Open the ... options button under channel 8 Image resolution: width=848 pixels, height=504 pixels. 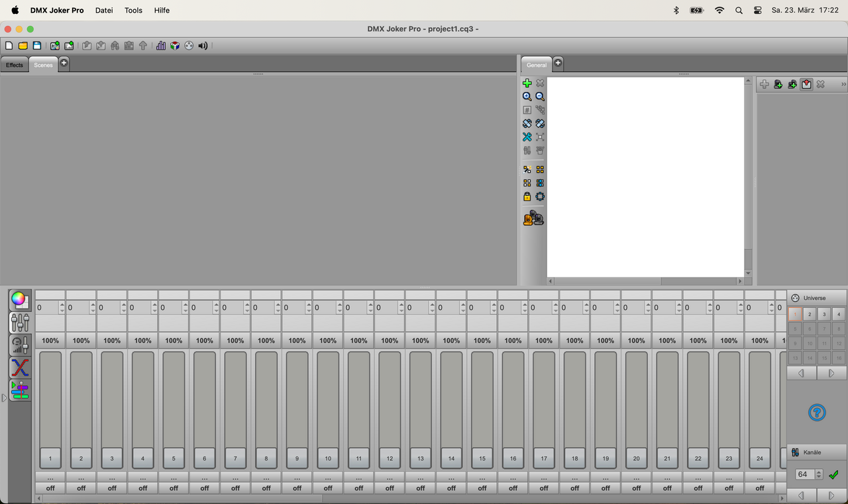coord(266,478)
